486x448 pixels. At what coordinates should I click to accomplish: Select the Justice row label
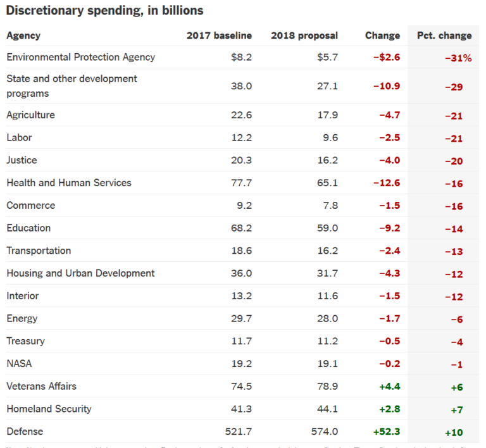[22, 160]
